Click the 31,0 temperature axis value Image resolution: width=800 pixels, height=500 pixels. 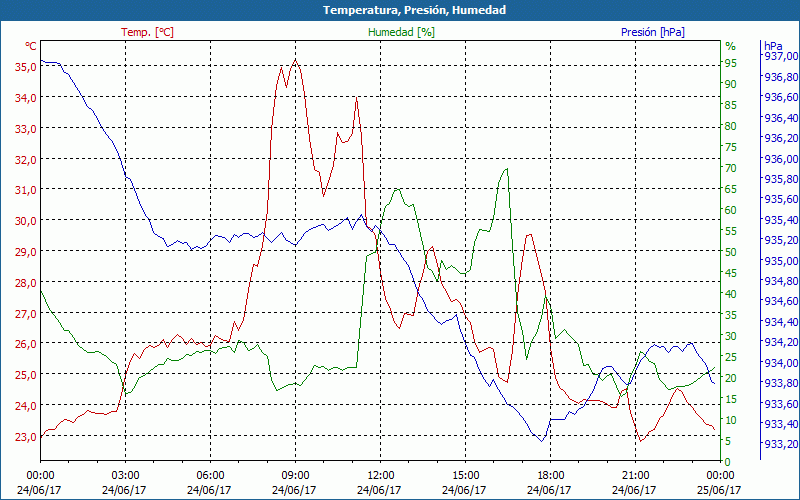tap(26, 190)
